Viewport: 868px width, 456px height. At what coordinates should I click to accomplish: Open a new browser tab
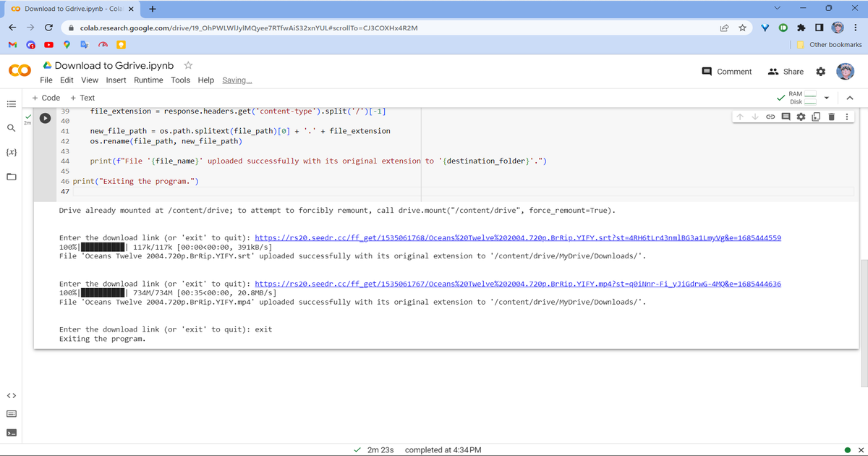pos(153,9)
